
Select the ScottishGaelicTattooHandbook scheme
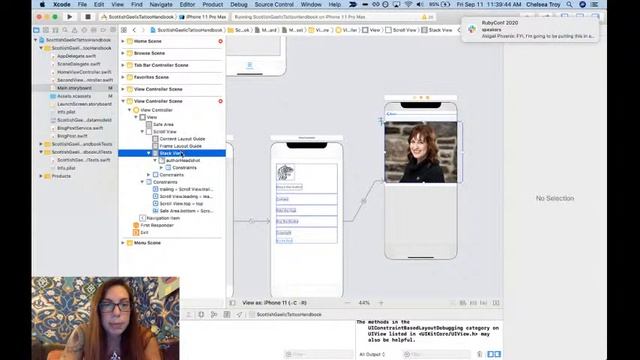point(138,17)
